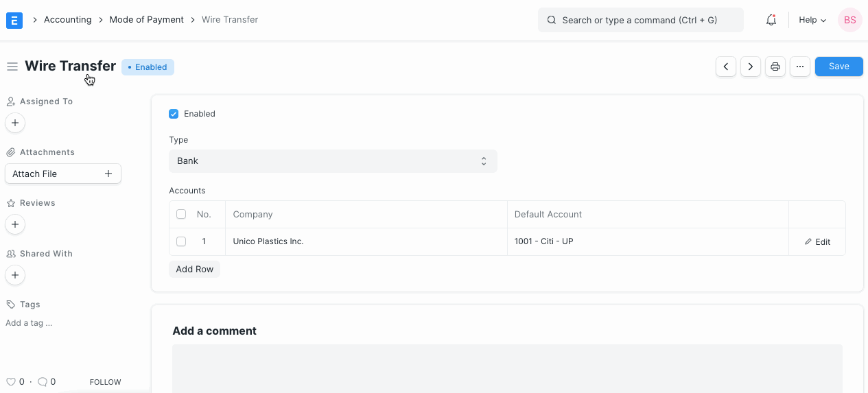This screenshot has width=868, height=393.
Task: Open the three-dot more actions menu
Action: pos(800,67)
